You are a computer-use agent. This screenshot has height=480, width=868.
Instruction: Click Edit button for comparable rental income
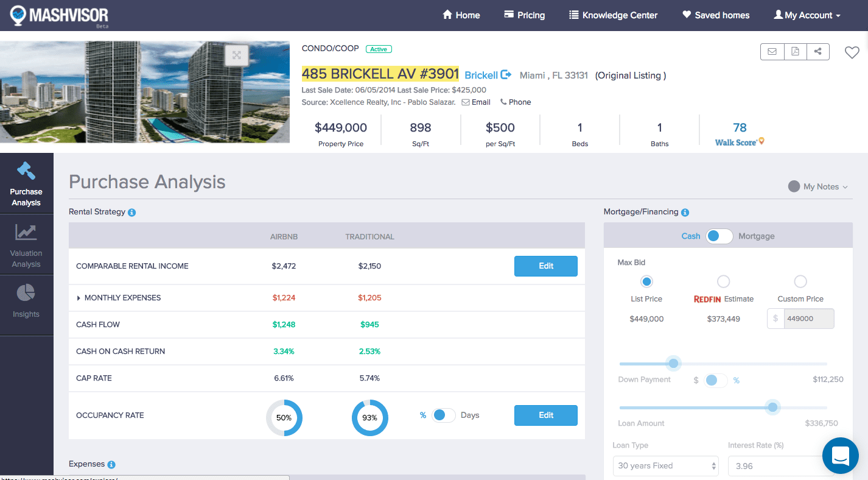click(545, 266)
